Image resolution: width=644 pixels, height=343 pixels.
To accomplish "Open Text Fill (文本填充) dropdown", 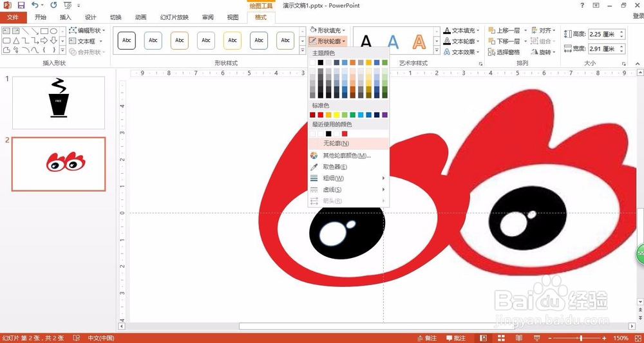I will click(x=462, y=30).
